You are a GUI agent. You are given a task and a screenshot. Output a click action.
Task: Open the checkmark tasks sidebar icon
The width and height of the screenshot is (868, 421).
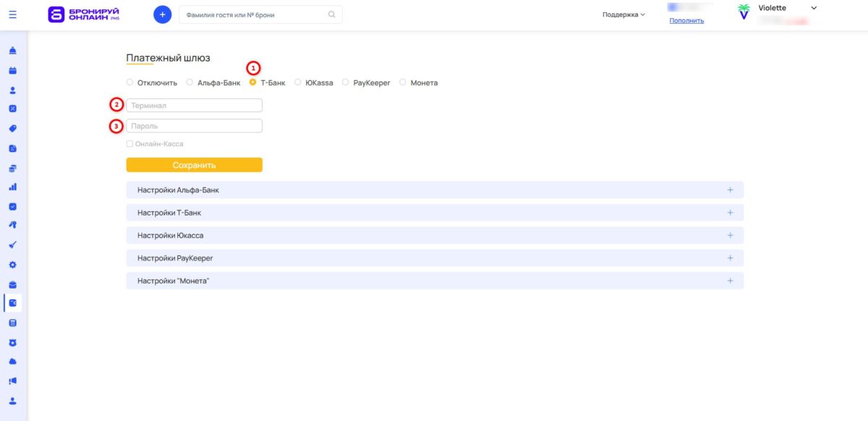(12, 206)
